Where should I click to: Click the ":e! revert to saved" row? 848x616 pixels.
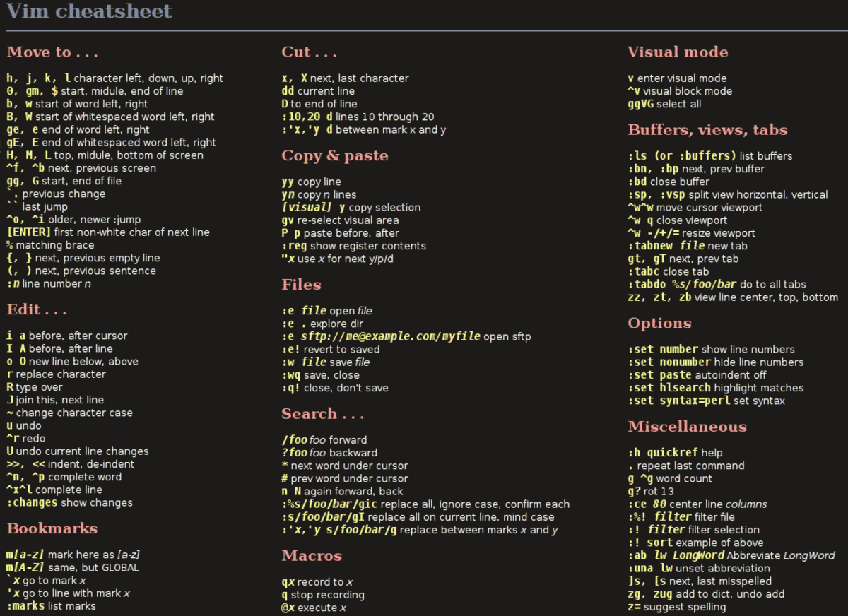[330, 349]
